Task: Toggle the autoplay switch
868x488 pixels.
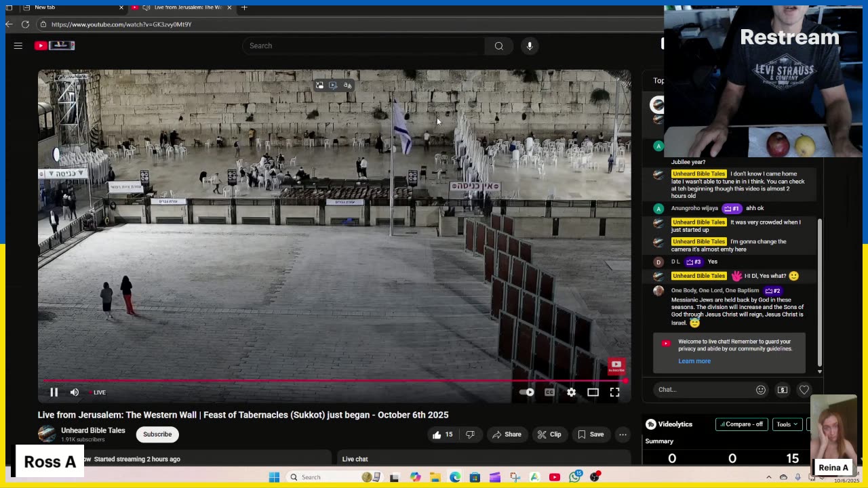Action: point(527,392)
